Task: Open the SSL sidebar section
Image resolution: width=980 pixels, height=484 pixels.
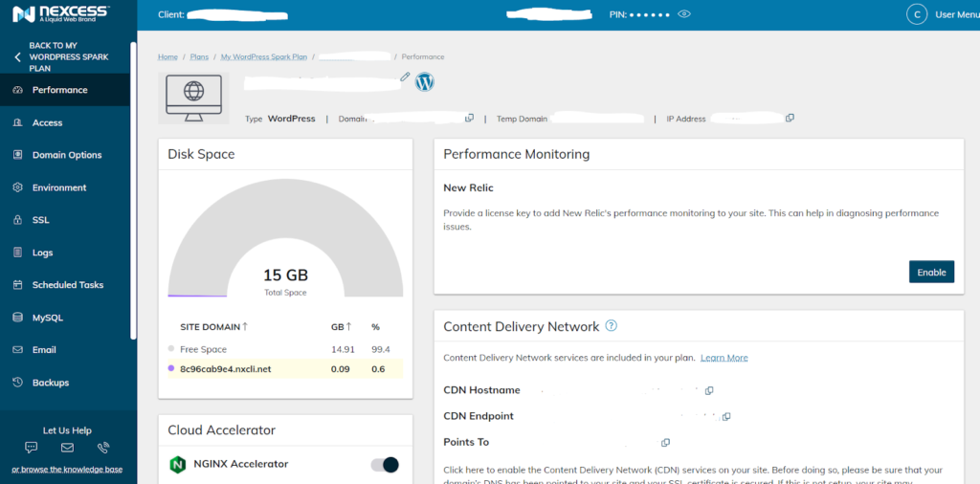Action: point(65,220)
